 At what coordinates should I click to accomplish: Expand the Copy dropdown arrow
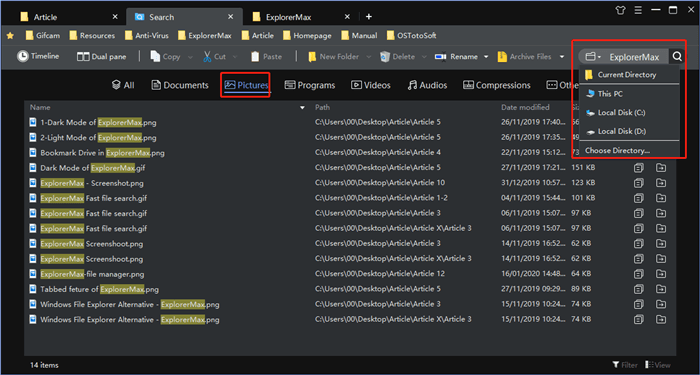coord(190,57)
